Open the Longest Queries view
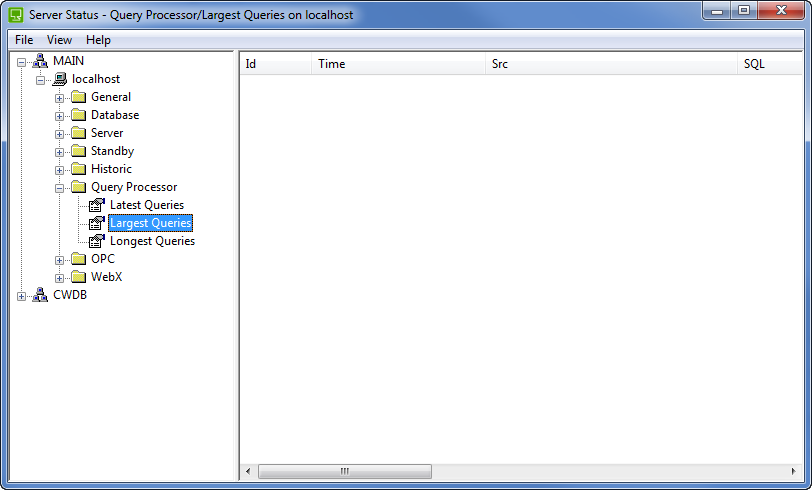The width and height of the screenshot is (812, 490). [152, 241]
